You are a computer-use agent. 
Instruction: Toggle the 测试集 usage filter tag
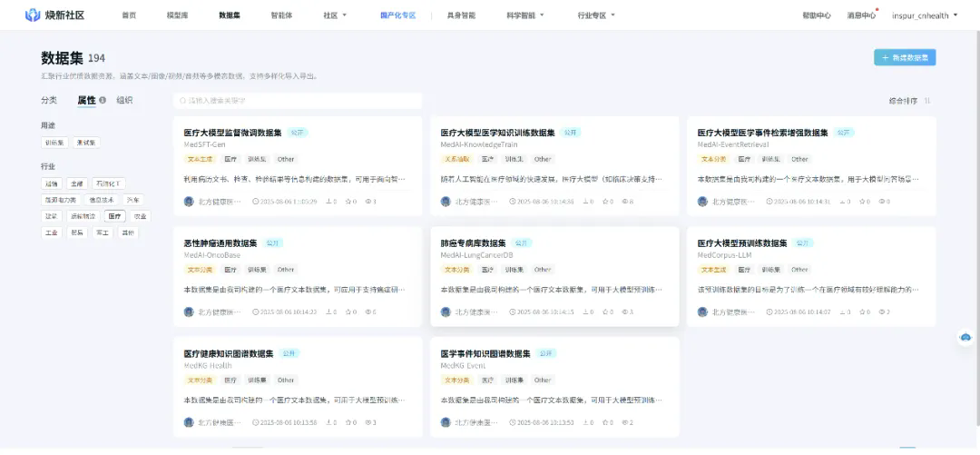(87, 143)
